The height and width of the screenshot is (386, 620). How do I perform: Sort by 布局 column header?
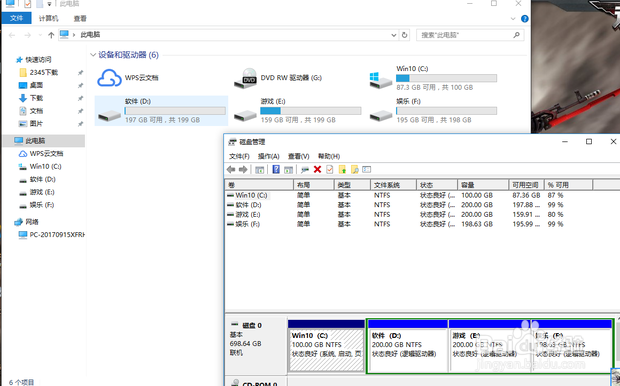pyautogui.click(x=314, y=185)
